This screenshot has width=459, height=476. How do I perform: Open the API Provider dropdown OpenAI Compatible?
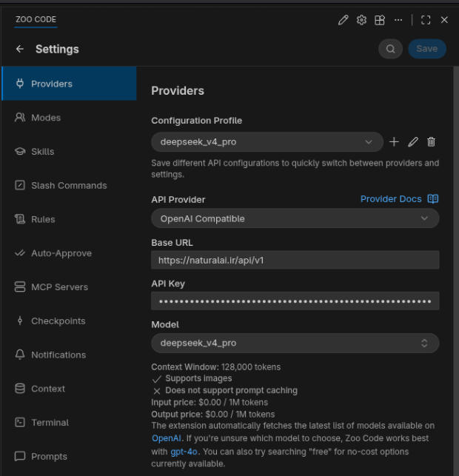295,218
